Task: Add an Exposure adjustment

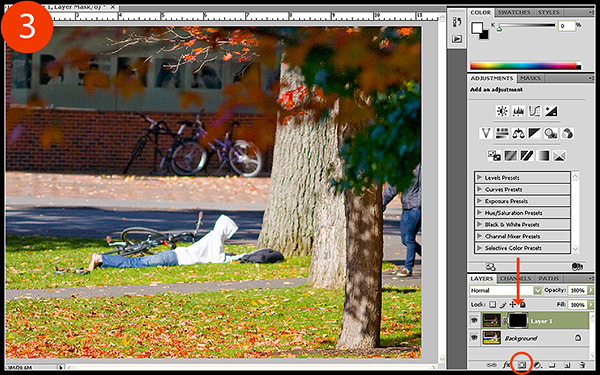Action: pyautogui.click(x=551, y=111)
